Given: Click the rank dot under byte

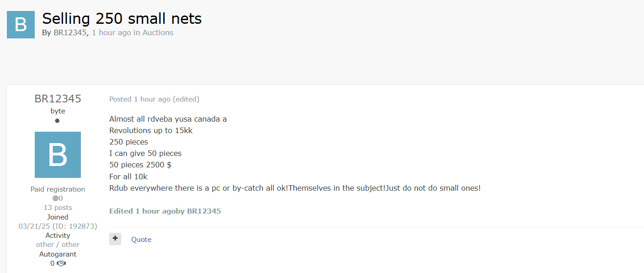Looking at the screenshot, I should (x=57, y=121).
